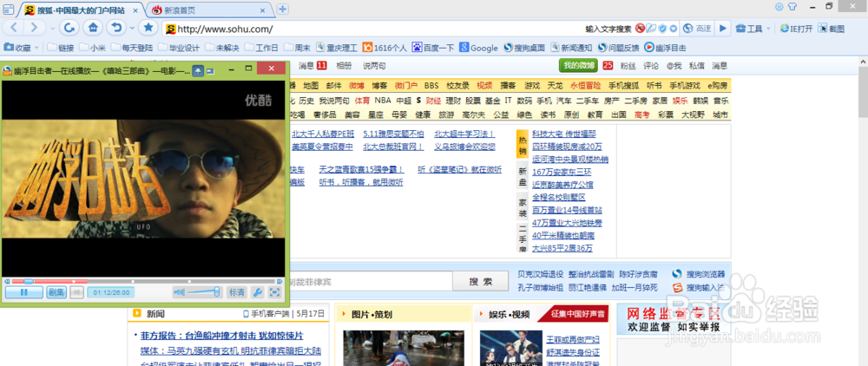Click the blue security shield icon in address bar
Screen dimensions: 868x366
coord(663,29)
